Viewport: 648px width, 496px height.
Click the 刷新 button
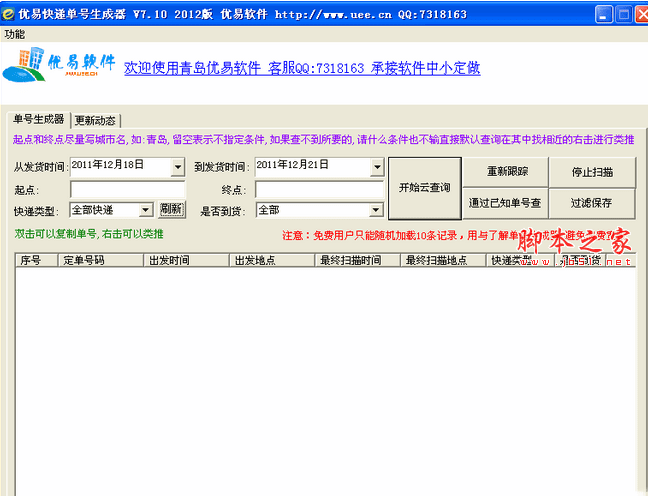(172, 210)
